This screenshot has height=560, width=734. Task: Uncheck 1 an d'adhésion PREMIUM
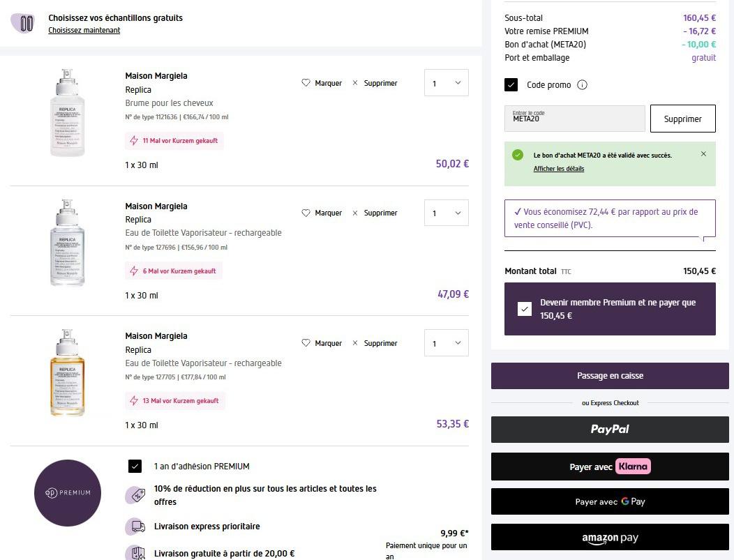[135, 467]
